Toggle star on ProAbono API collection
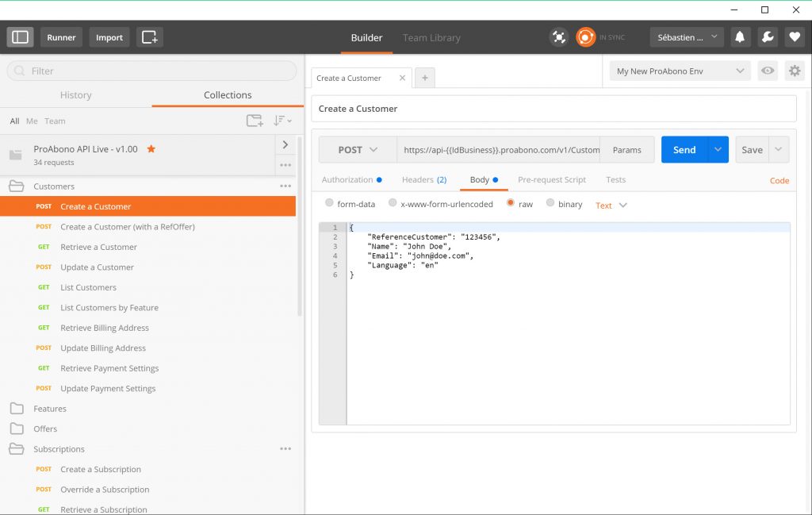The height and width of the screenshot is (515, 812). [151, 149]
